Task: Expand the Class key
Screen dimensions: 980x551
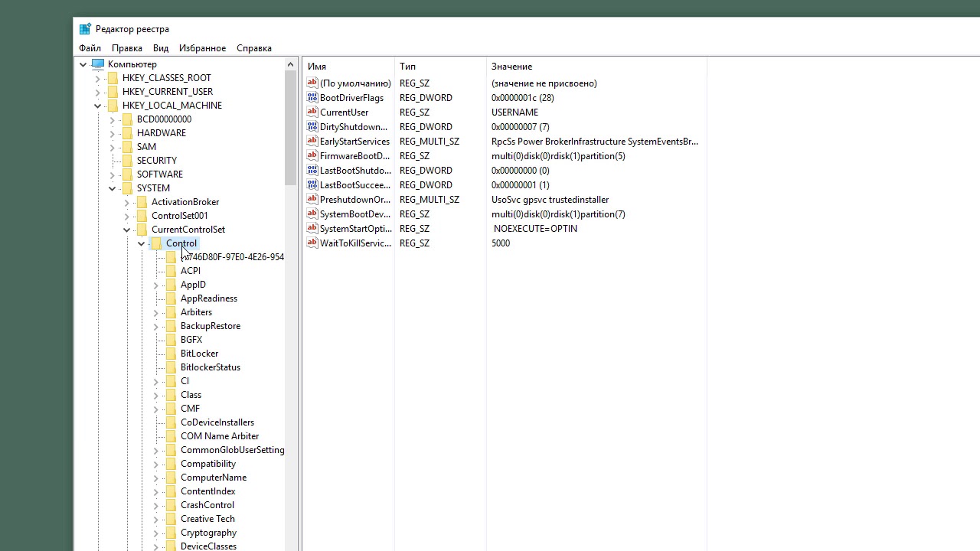Action: (x=155, y=395)
